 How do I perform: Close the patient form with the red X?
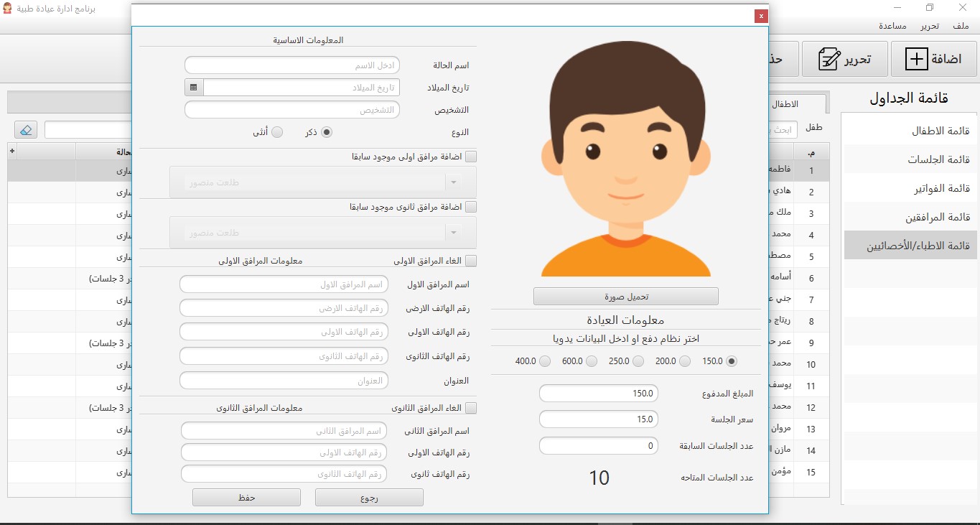760,15
